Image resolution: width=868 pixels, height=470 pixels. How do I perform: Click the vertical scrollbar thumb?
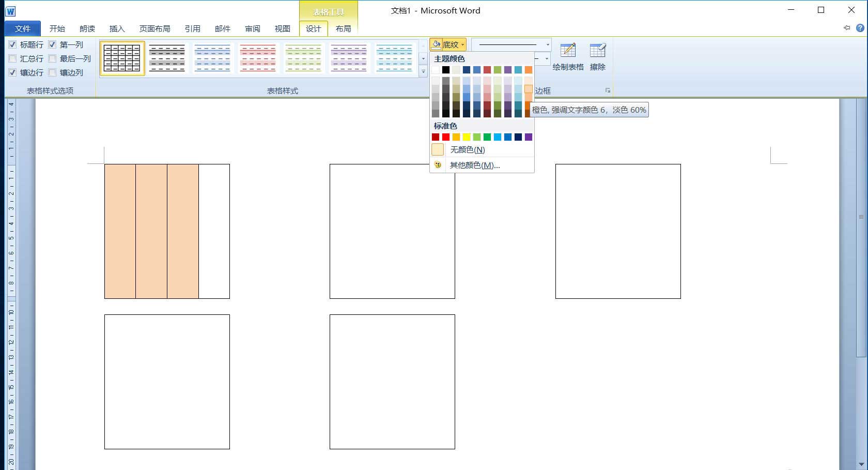(x=861, y=228)
